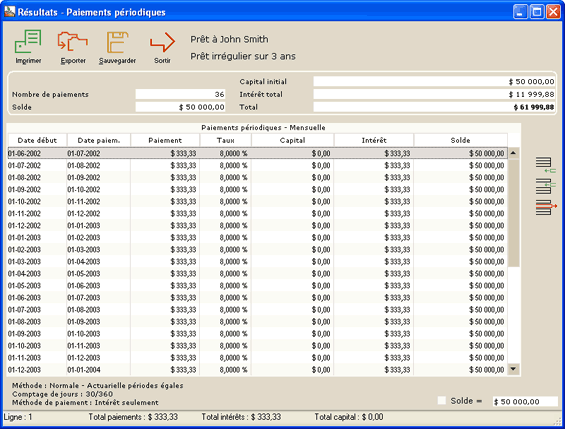This screenshot has width=565, height=429.
Task: Select the row starting 01-08-2003
Action: pyautogui.click(x=257, y=322)
